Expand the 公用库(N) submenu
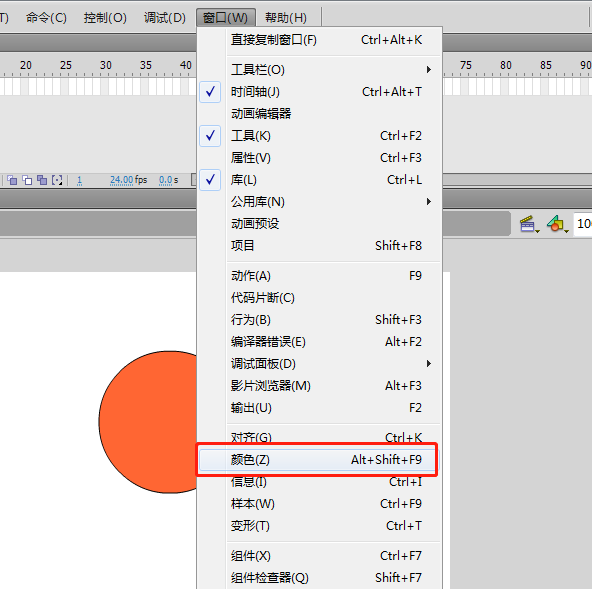 [319, 202]
